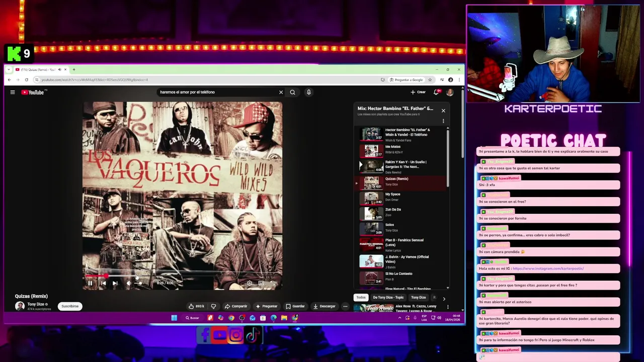Open the Windows Start menu
Screen dimensions: 644x362
[174, 318]
